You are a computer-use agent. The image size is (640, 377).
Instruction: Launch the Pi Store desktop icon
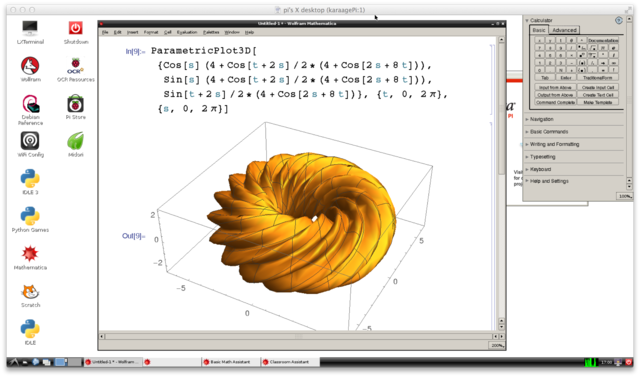76,107
